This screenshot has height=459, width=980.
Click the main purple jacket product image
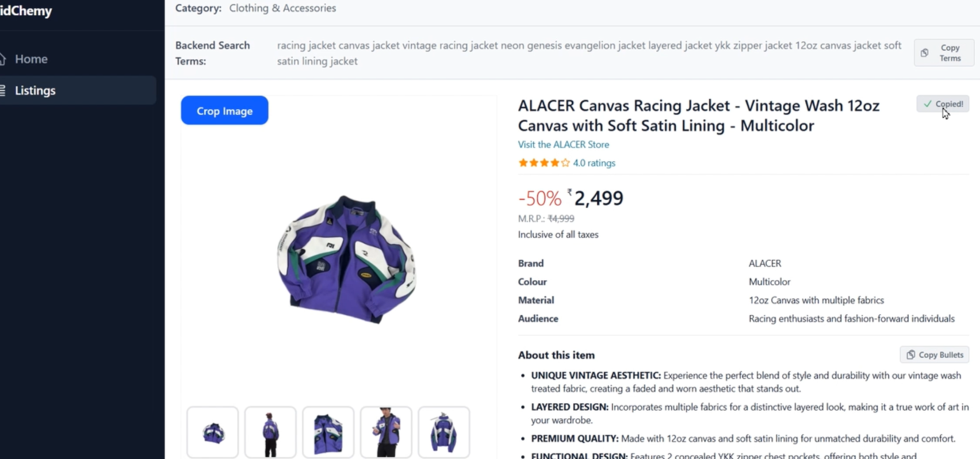pyautogui.click(x=347, y=259)
